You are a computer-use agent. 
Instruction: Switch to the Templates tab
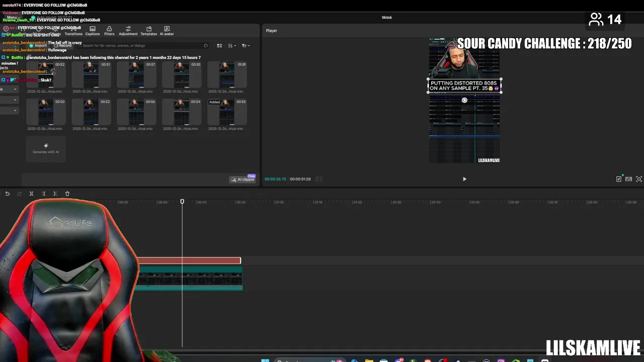148,31
